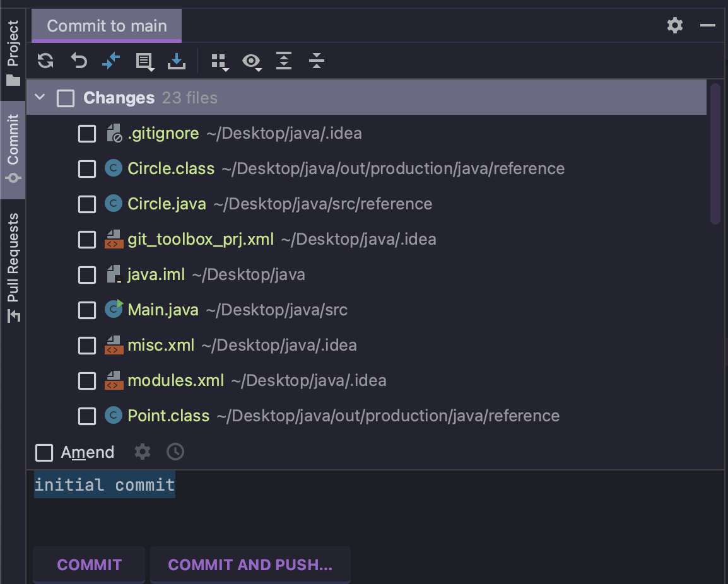Open the commit panel settings gear
Viewport: 728px width, 584px height.
tap(674, 25)
